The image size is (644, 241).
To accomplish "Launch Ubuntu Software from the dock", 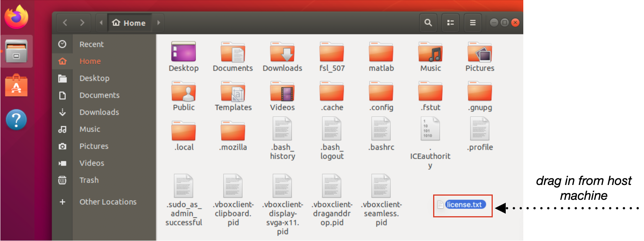I will click(16, 86).
